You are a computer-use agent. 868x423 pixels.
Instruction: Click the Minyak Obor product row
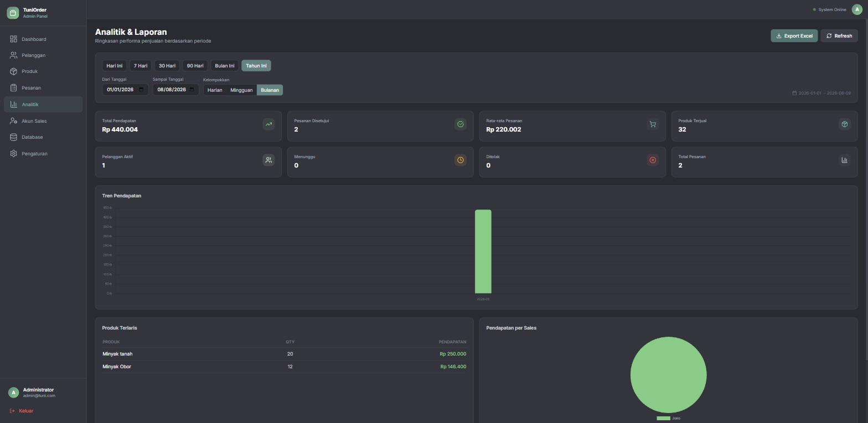click(285, 367)
